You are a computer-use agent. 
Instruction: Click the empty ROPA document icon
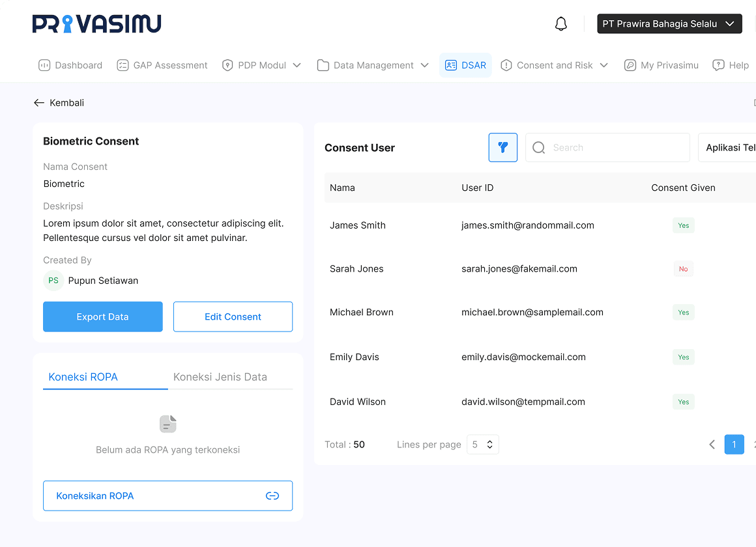pyautogui.click(x=168, y=424)
